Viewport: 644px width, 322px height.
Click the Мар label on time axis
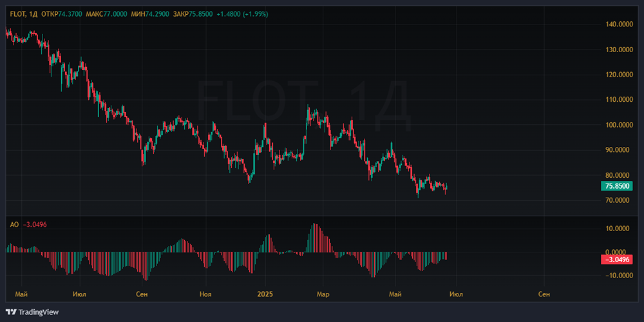[x=323, y=294]
